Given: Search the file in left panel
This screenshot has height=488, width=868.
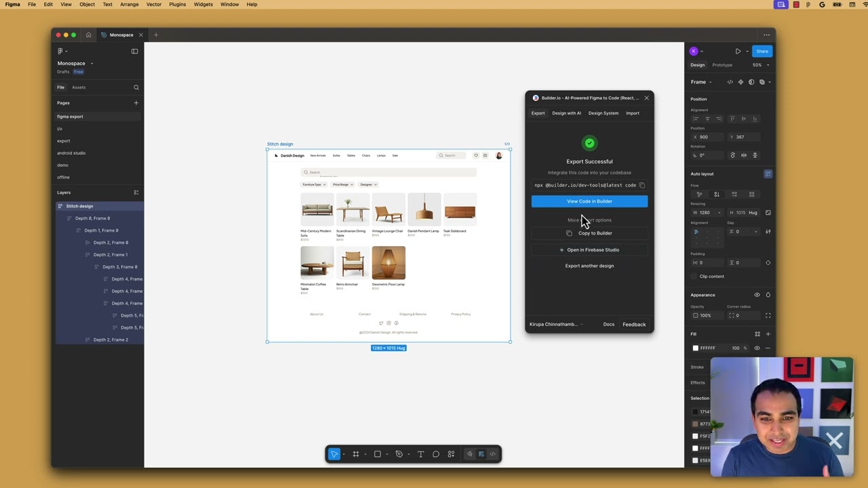Looking at the screenshot, I should [x=136, y=87].
